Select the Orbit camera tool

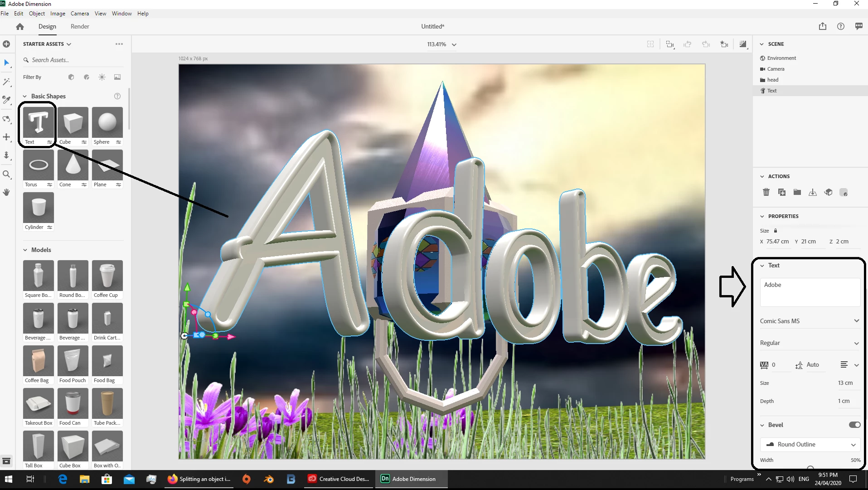6,119
